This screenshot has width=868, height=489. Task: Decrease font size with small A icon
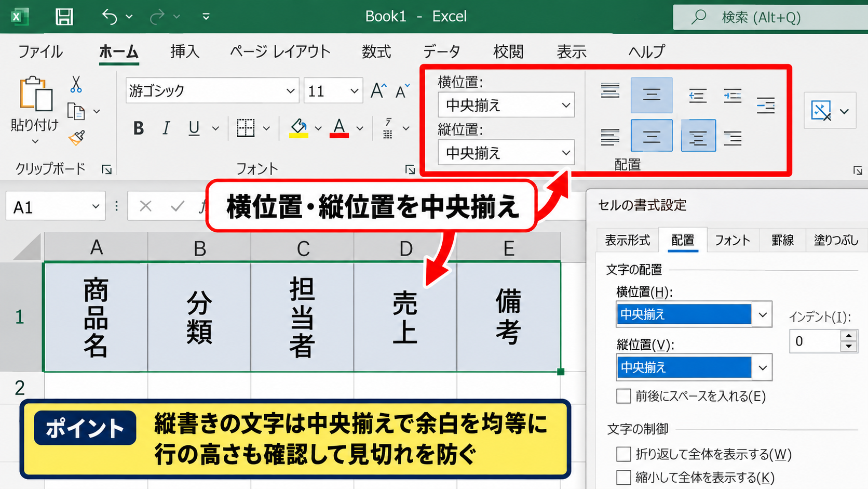402,91
